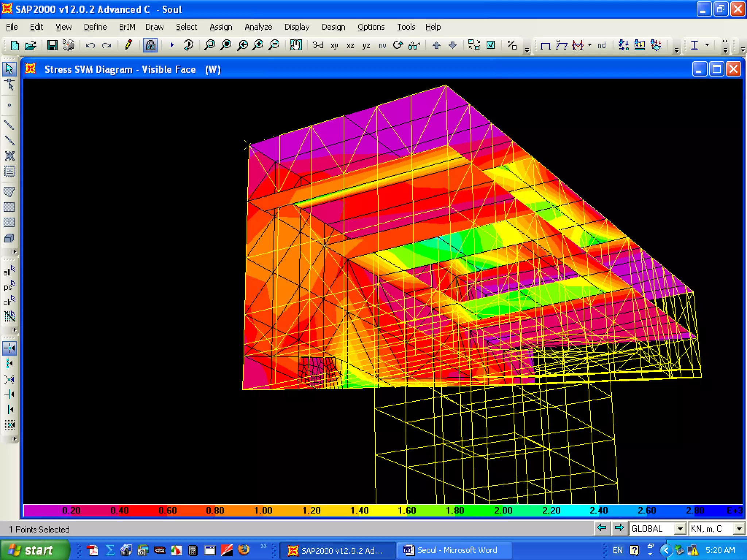Open the Analyze menu
The image size is (747, 560).
click(x=258, y=27)
